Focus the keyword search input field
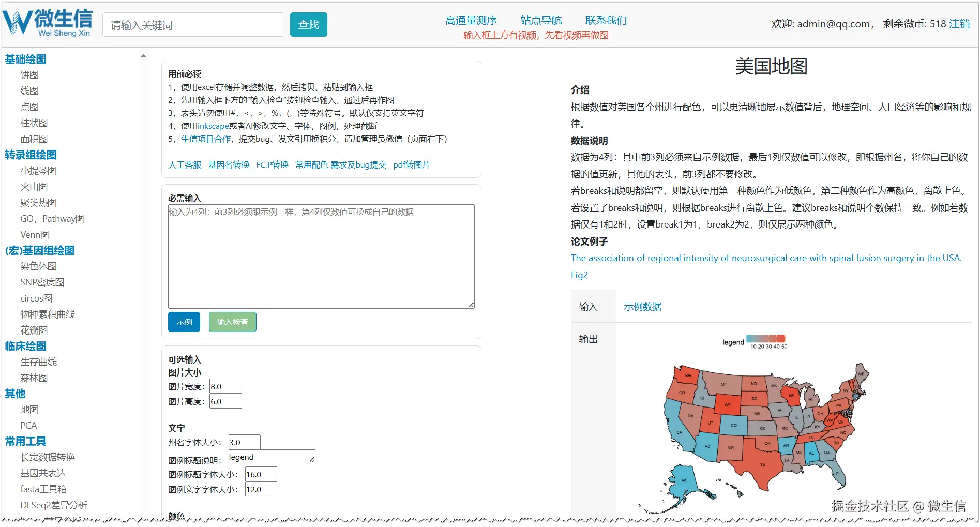 [193, 25]
